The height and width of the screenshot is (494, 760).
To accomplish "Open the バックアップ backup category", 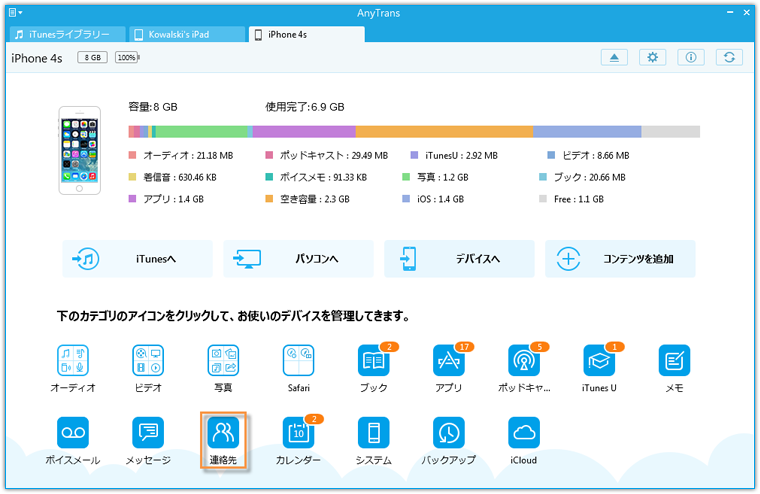I will tap(448, 432).
